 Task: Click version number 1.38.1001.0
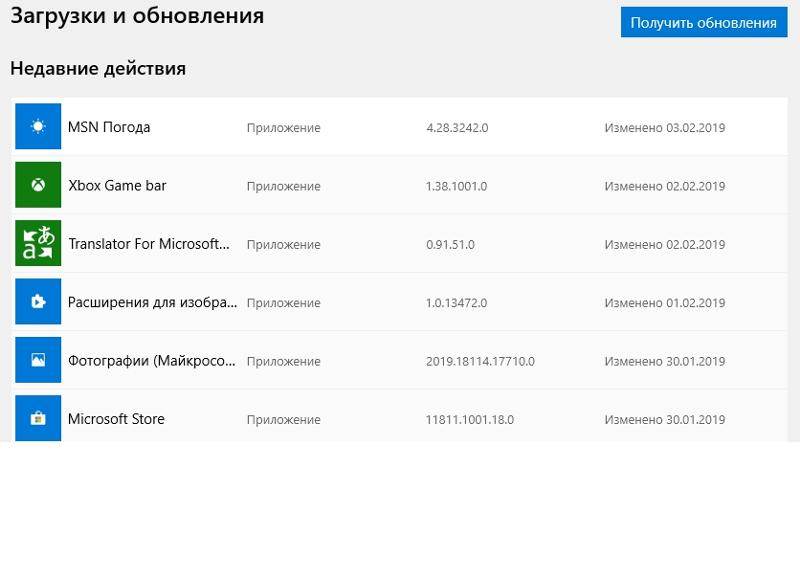tap(457, 186)
